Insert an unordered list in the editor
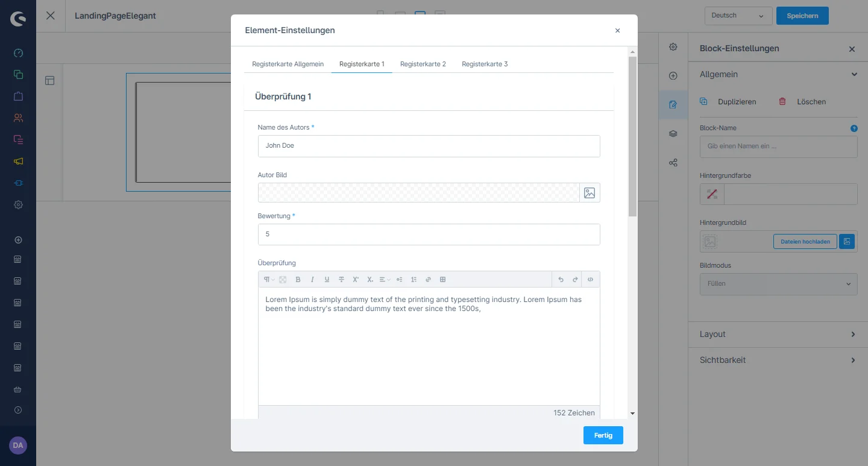The height and width of the screenshot is (466, 868). pos(399,280)
